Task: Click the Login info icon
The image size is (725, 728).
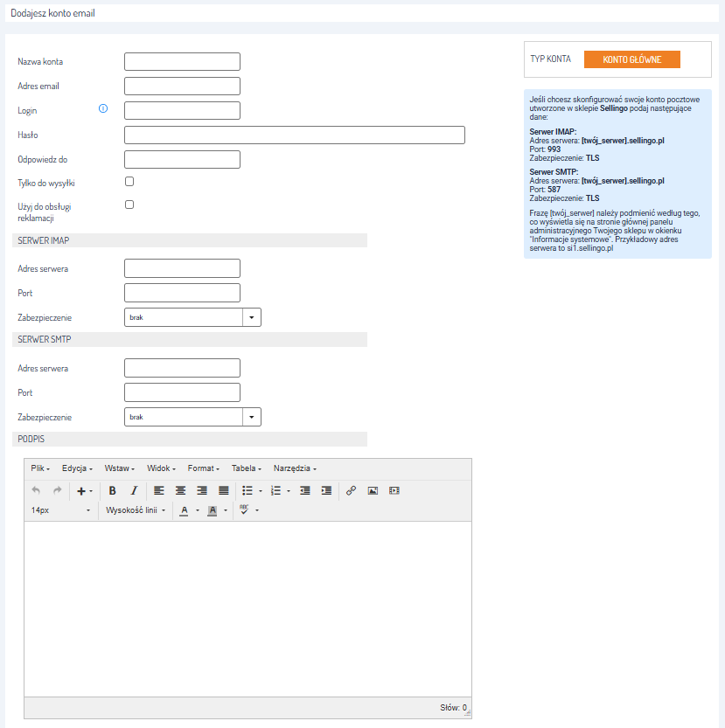Action: pos(103,109)
